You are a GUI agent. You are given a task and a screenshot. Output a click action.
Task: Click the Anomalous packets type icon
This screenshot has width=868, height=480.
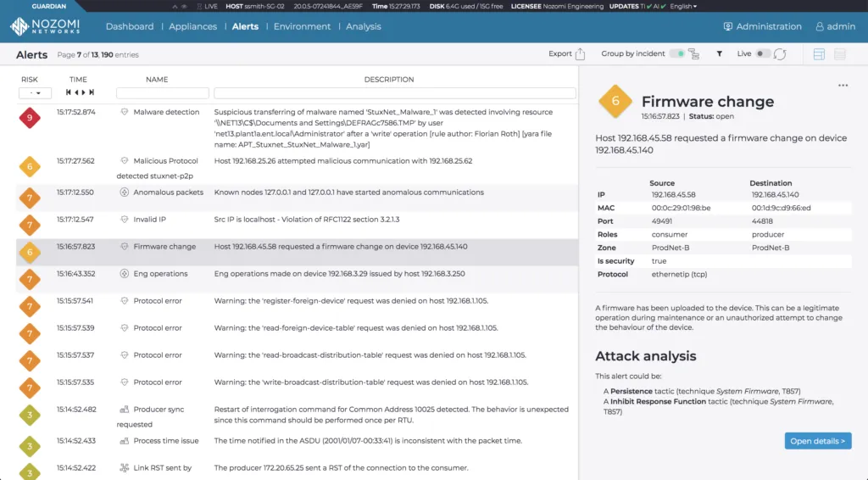coord(124,193)
